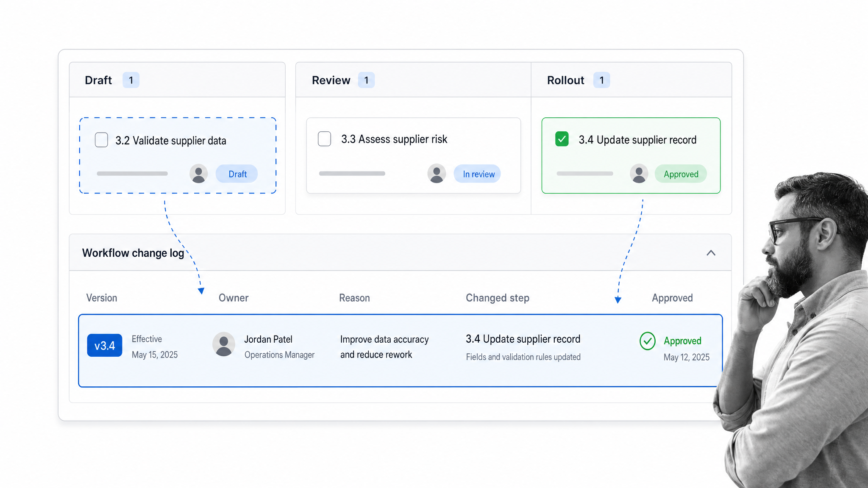
Task: Click the Approved column header
Action: 672,298
